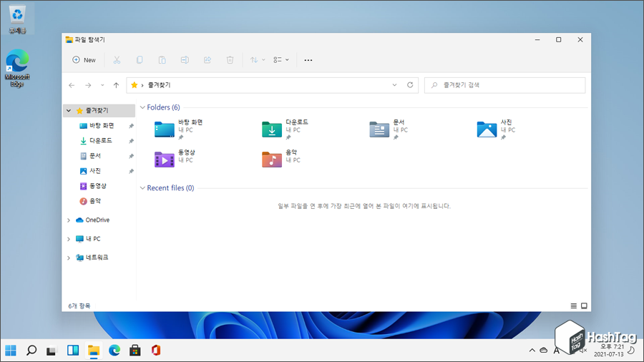The height and width of the screenshot is (362, 644).
Task: Click the New button in the toolbar
Action: pyautogui.click(x=84, y=60)
